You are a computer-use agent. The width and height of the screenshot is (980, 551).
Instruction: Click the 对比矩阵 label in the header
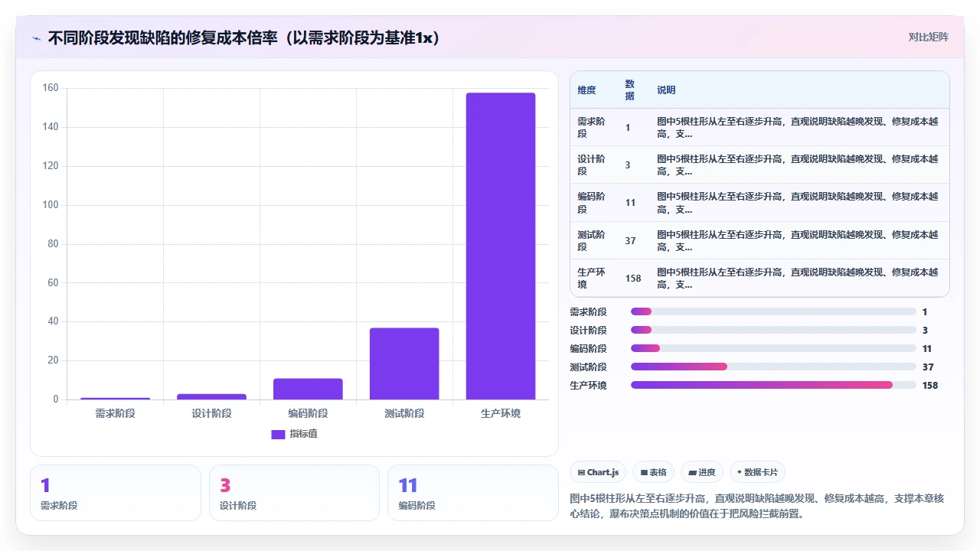(x=928, y=37)
